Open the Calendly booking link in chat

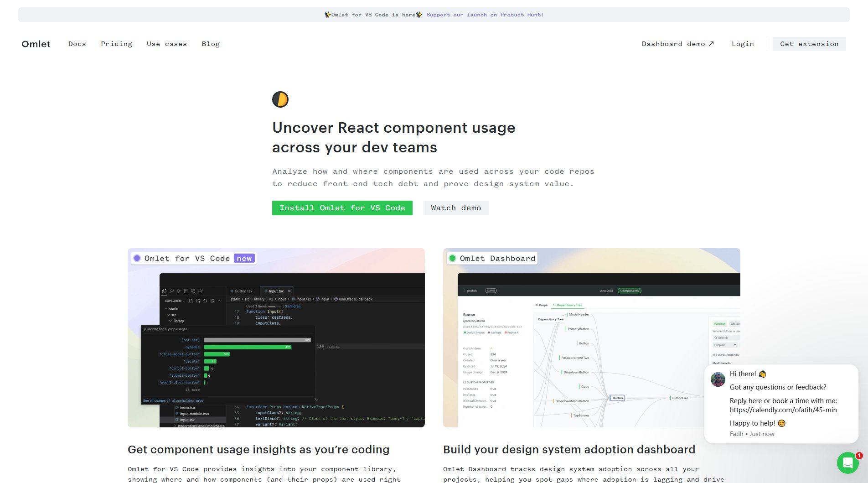point(783,410)
